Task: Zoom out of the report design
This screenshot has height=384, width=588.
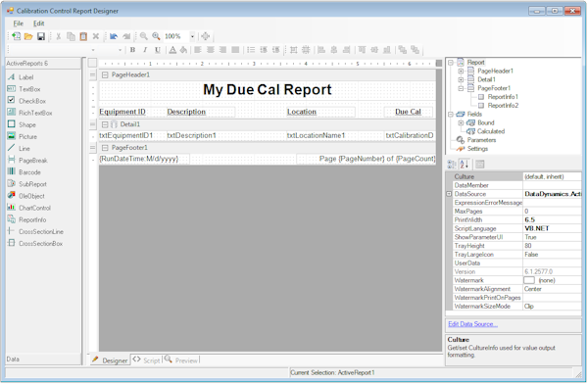Action: [x=144, y=36]
